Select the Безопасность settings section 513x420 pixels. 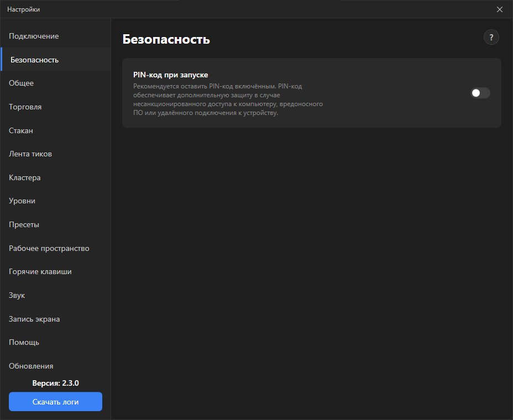click(56, 60)
